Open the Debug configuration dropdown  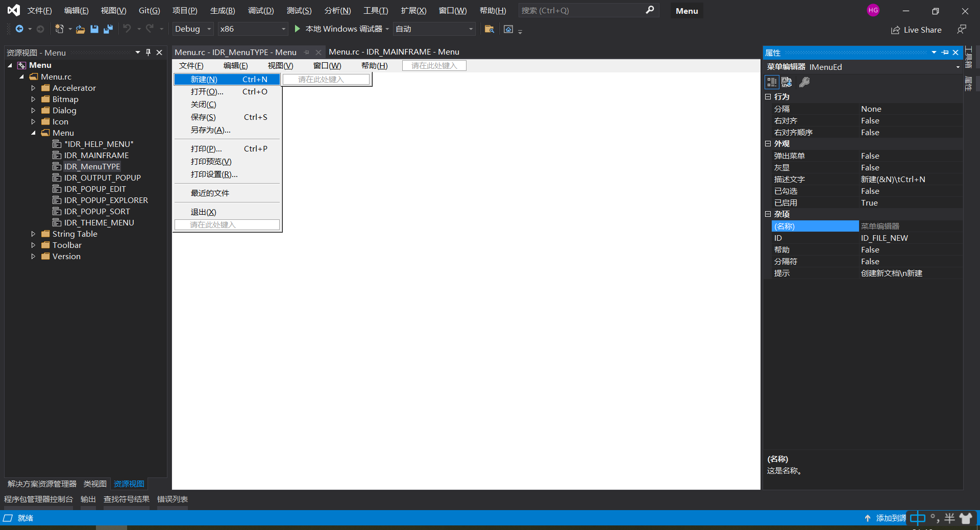coord(193,29)
